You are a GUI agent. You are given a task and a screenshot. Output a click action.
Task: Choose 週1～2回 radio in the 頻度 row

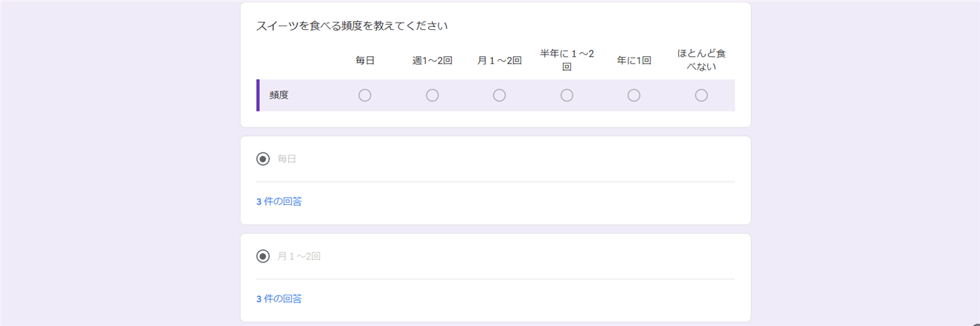432,96
